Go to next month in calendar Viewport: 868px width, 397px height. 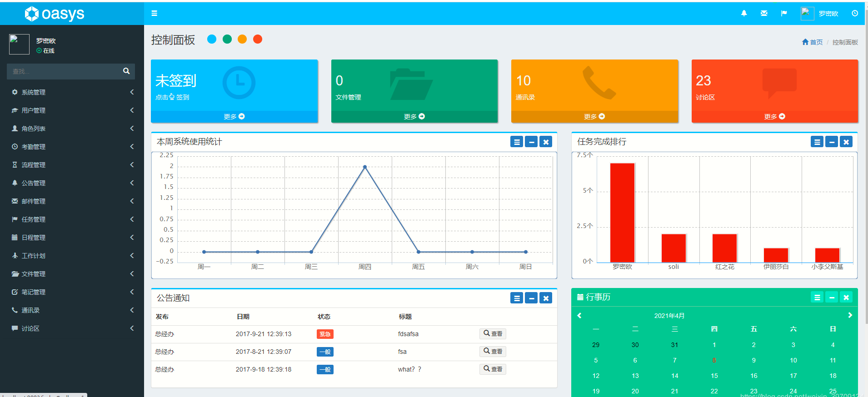coord(850,315)
